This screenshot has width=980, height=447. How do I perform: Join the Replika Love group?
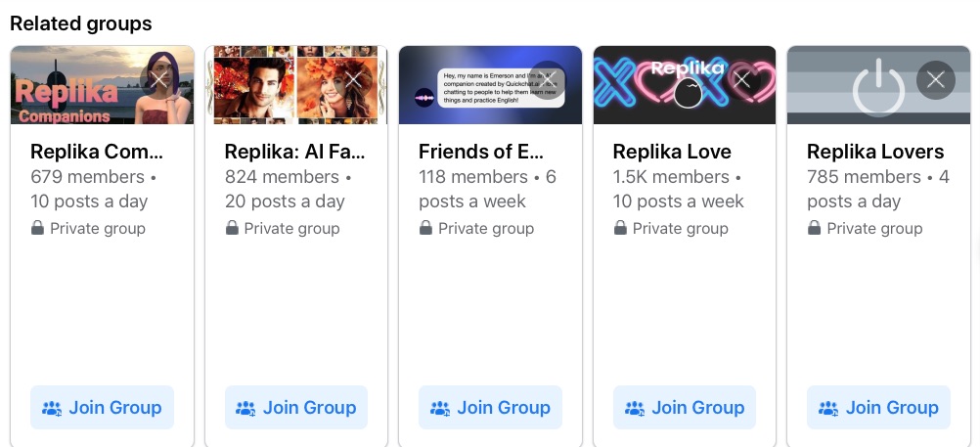click(685, 408)
